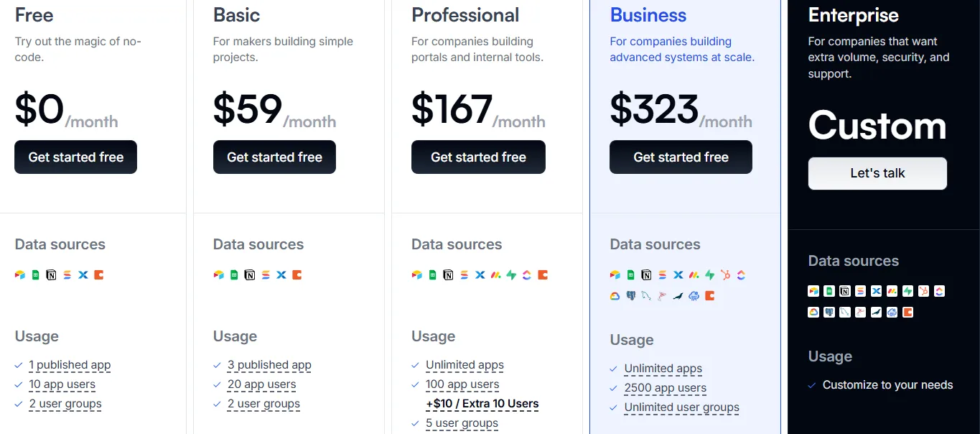
Task: Click the '2500 app users' underlined text
Action: [x=665, y=388]
